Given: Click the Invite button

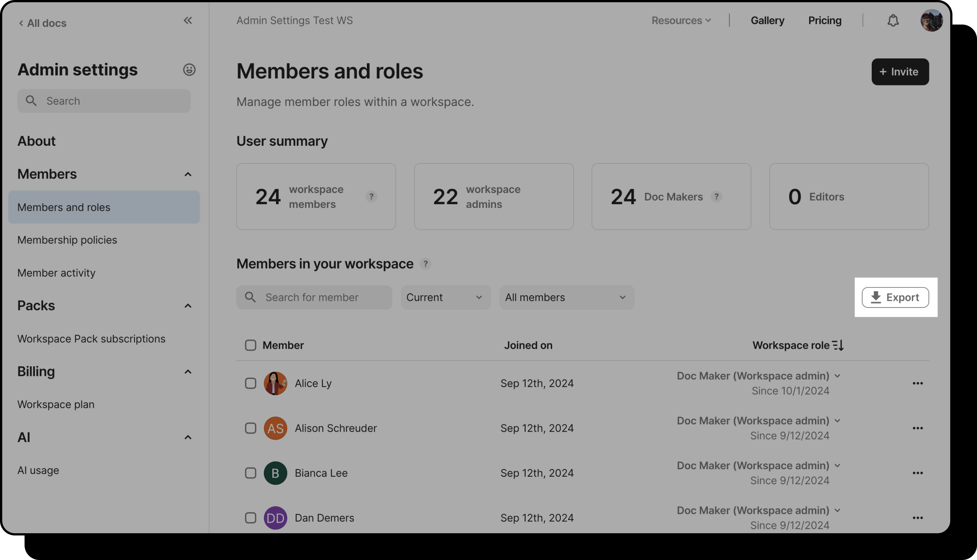Looking at the screenshot, I should tap(900, 72).
